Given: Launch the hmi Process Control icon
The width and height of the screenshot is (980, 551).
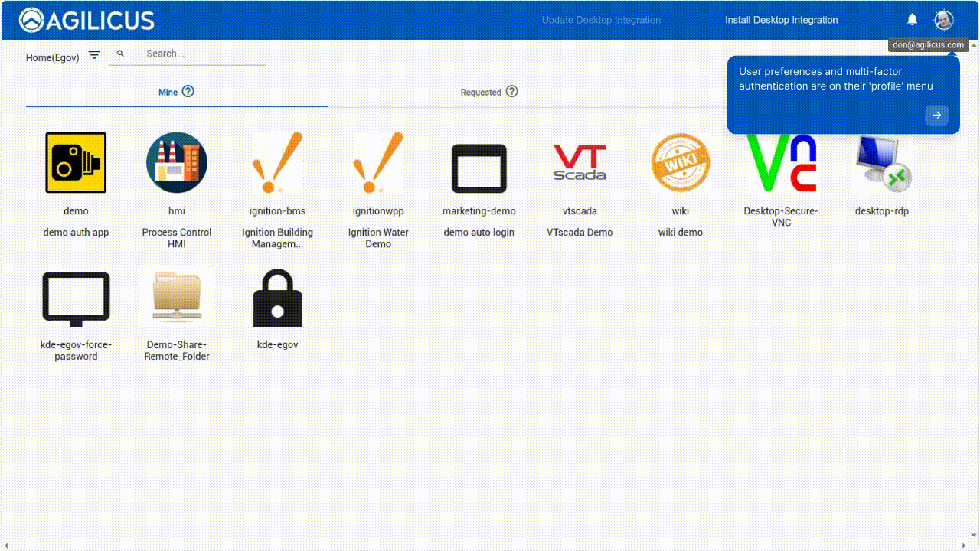Looking at the screenshot, I should pos(177,162).
